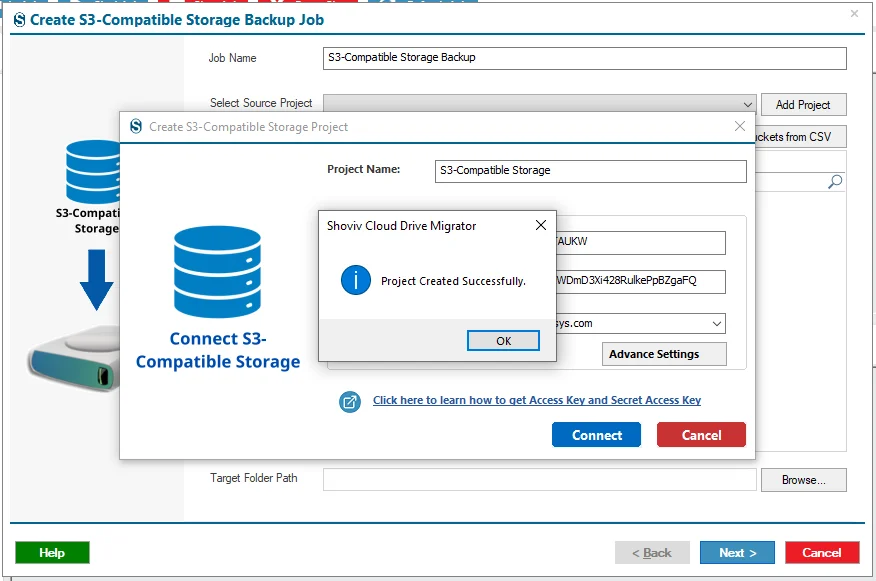Click the Job Name input field

[x=584, y=58]
